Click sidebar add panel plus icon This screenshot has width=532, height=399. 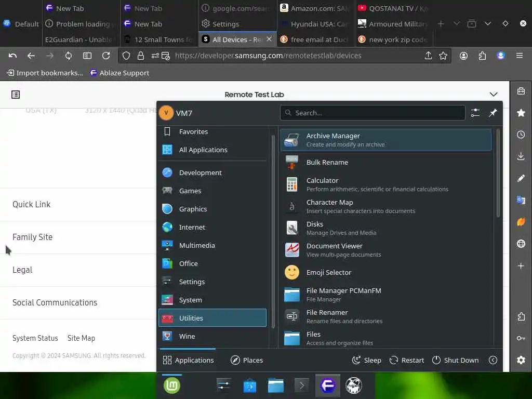[x=521, y=265]
